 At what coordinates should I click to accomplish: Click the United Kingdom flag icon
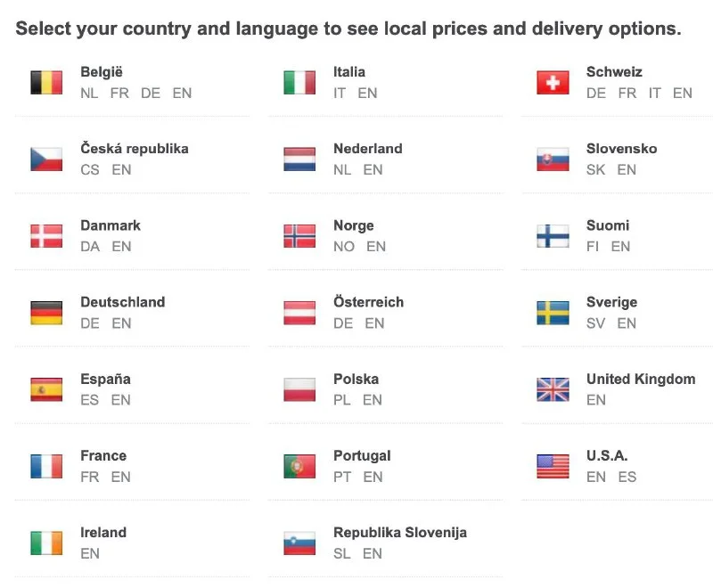[x=553, y=389]
